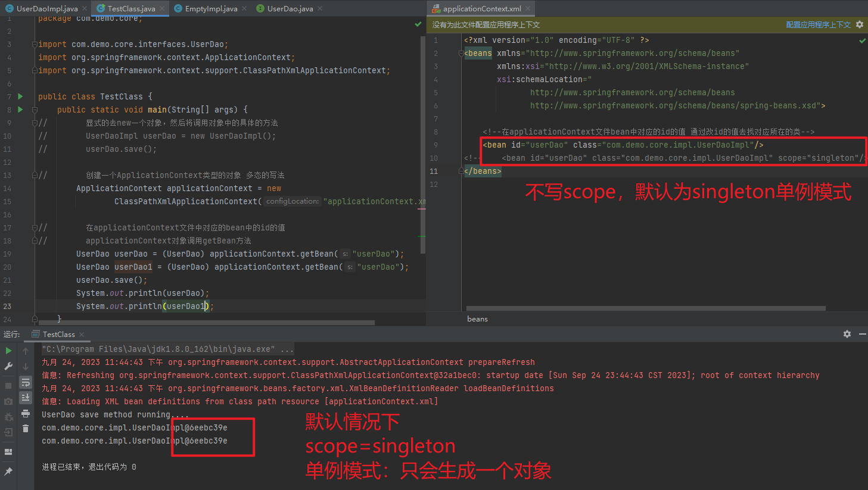Open the Run panel layout icon
The width and height of the screenshot is (868, 490).
(x=8, y=452)
